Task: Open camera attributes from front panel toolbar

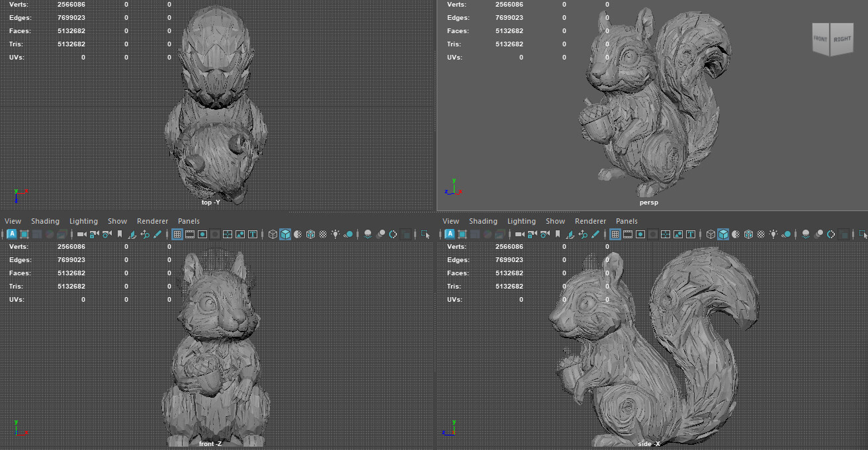Action: 107,234
